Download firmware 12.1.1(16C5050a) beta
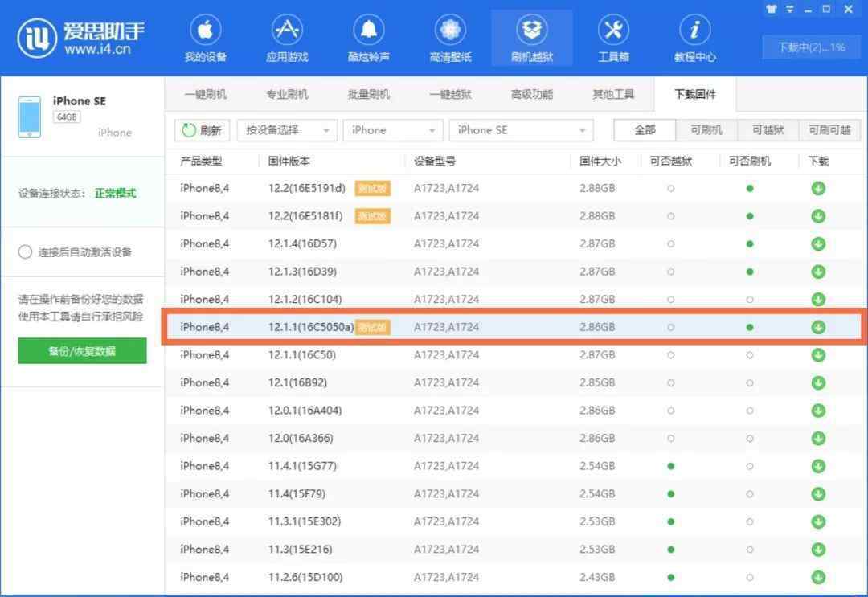868x597 pixels. 818,327
